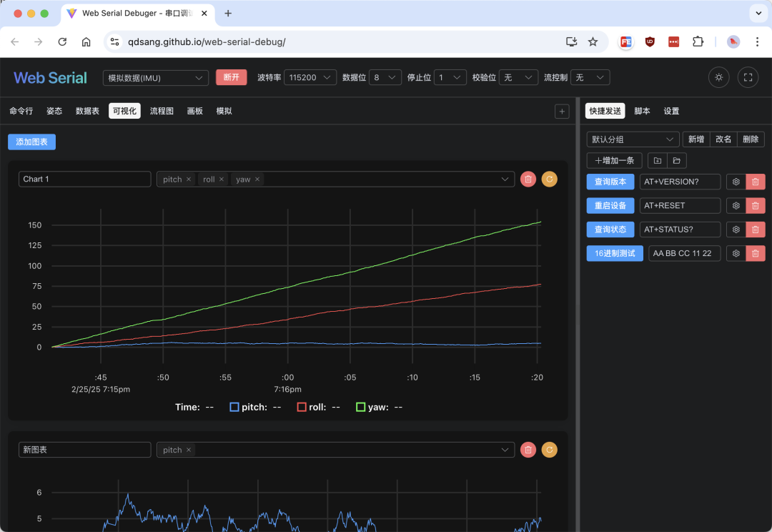This screenshot has width=772, height=532.
Task: Click the red 断开 disconnect button
Action: 231,77
